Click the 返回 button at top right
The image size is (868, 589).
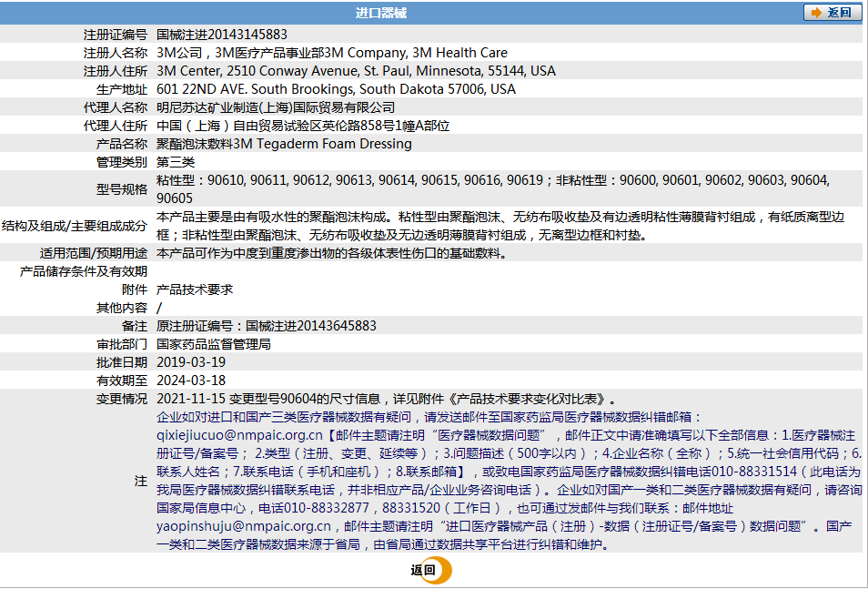832,12
